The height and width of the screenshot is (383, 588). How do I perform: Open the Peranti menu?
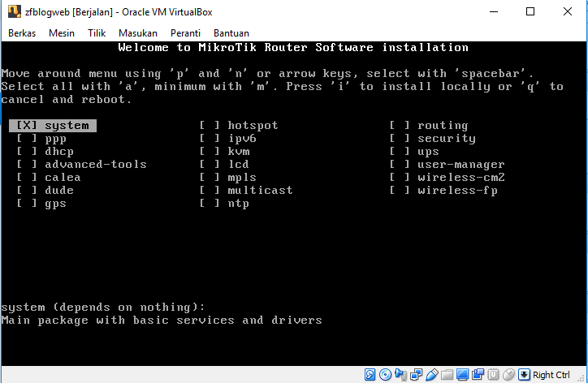186,33
